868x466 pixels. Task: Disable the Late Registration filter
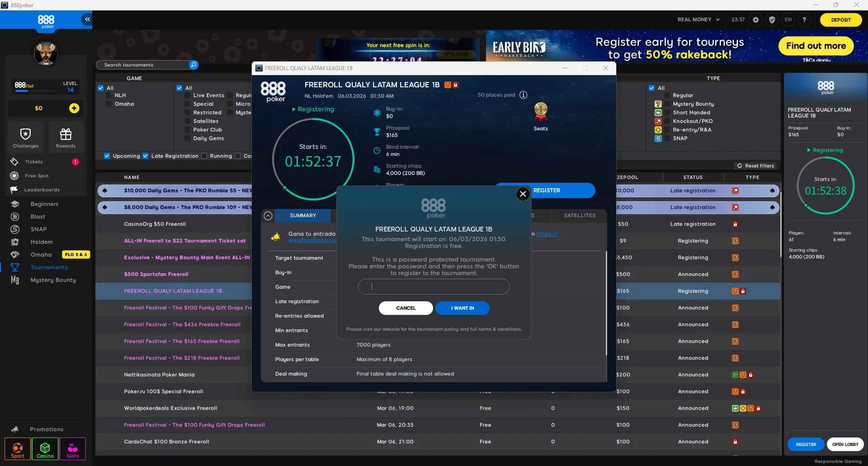pos(146,156)
